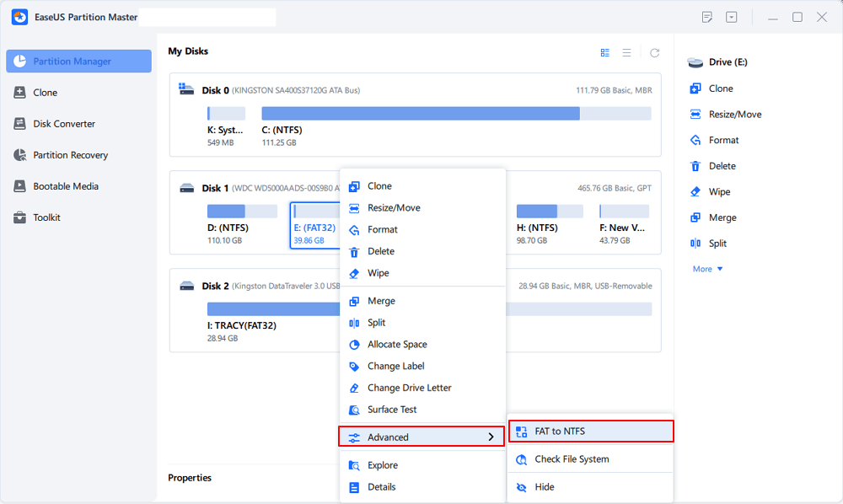843x504 pixels.
Task: Select Check File System option
Action: tap(572, 459)
